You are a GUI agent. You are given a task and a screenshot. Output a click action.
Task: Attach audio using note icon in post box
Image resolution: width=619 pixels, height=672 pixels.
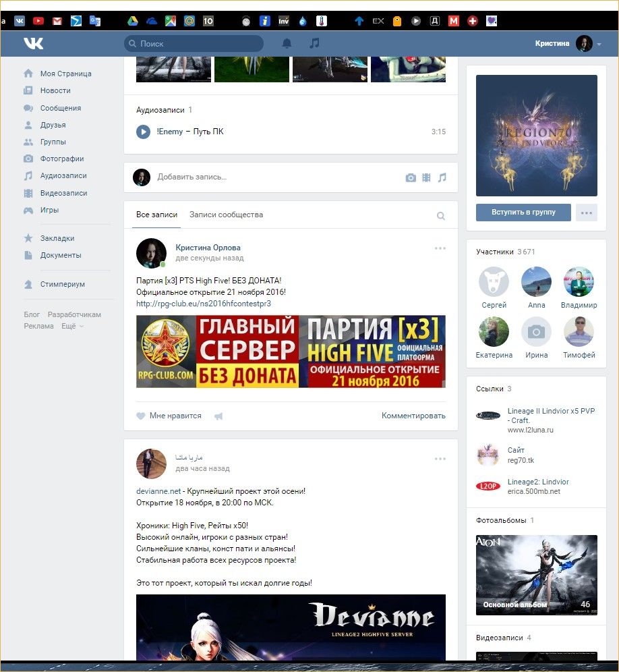tap(442, 177)
